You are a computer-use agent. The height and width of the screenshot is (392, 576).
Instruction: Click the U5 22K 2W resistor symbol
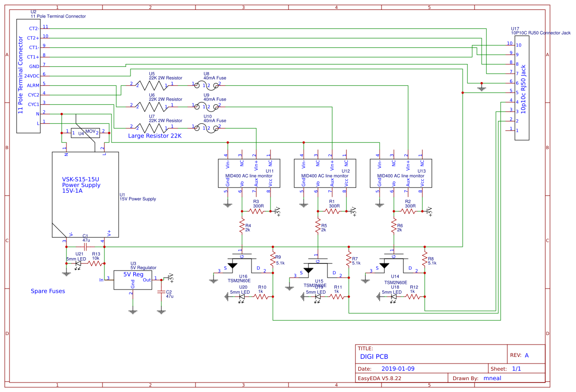[152, 85]
